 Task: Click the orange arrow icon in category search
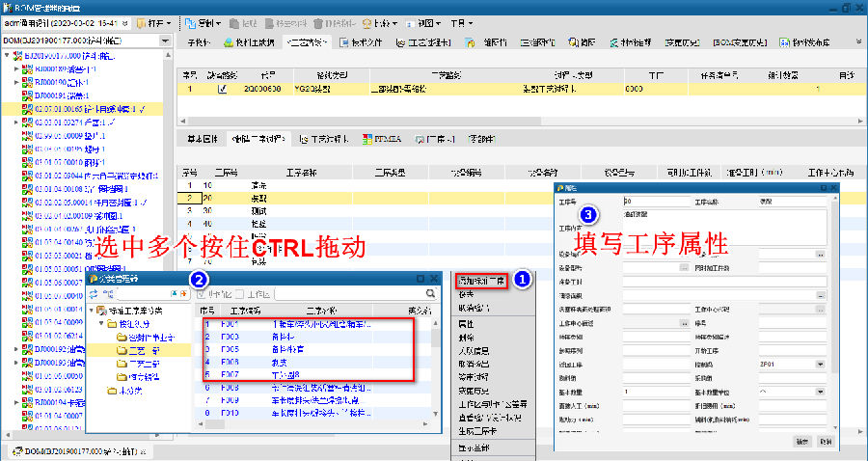coord(183,294)
